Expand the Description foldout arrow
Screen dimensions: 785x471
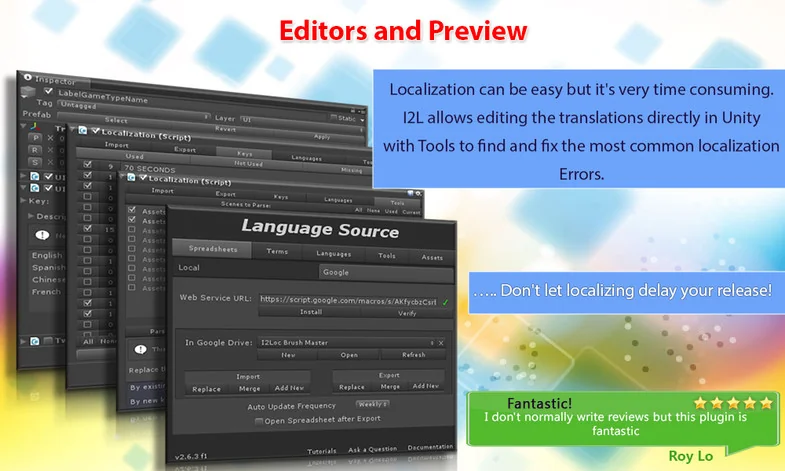(31, 216)
